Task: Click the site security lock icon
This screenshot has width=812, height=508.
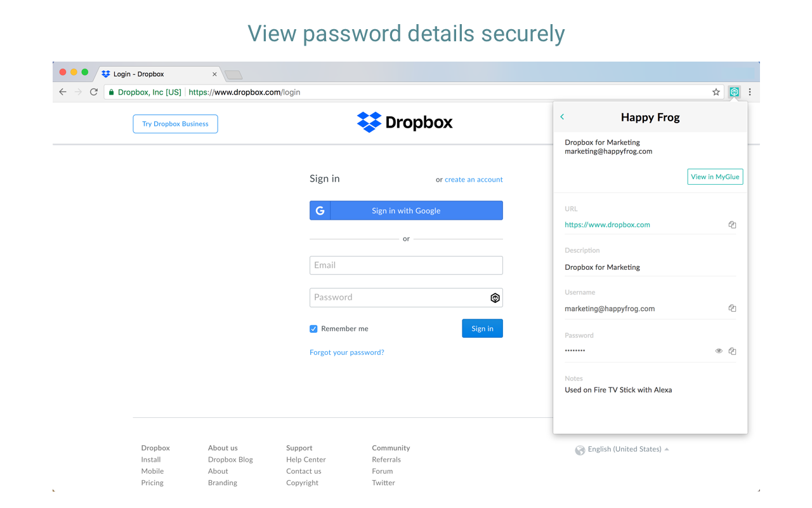Action: pyautogui.click(x=110, y=91)
